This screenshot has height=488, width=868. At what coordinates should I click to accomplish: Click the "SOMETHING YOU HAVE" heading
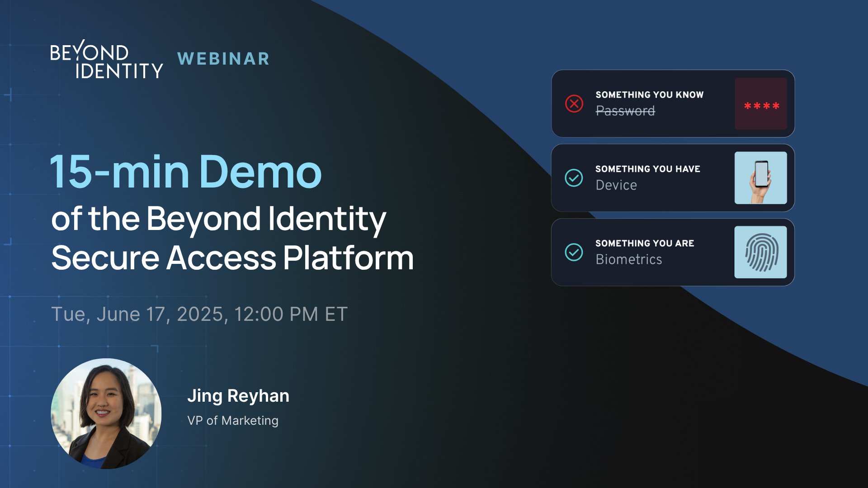pyautogui.click(x=648, y=169)
